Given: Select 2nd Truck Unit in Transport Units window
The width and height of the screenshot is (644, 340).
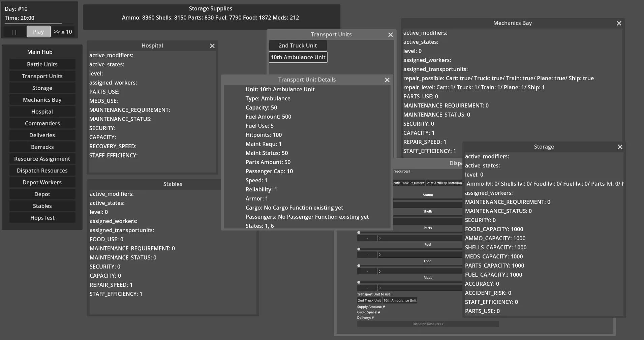Looking at the screenshot, I should pos(298,45).
